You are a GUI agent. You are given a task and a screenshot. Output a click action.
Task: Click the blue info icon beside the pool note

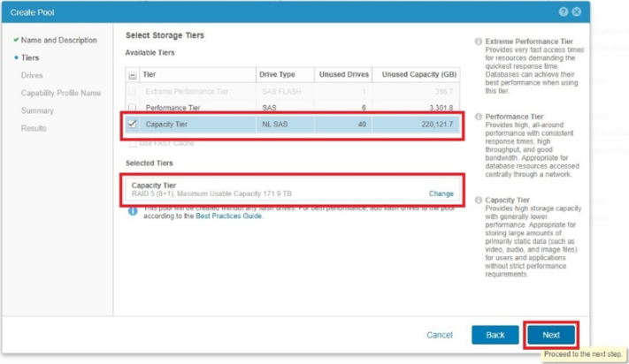click(x=133, y=211)
